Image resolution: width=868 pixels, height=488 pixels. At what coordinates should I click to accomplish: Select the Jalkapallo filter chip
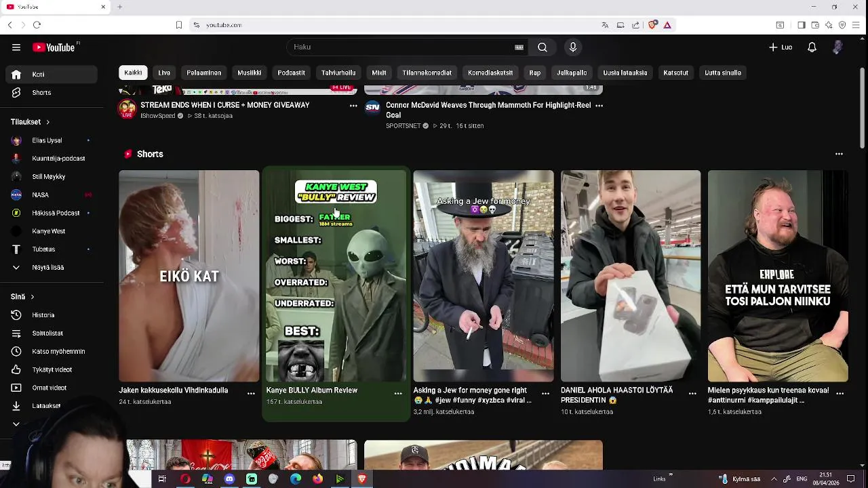572,73
